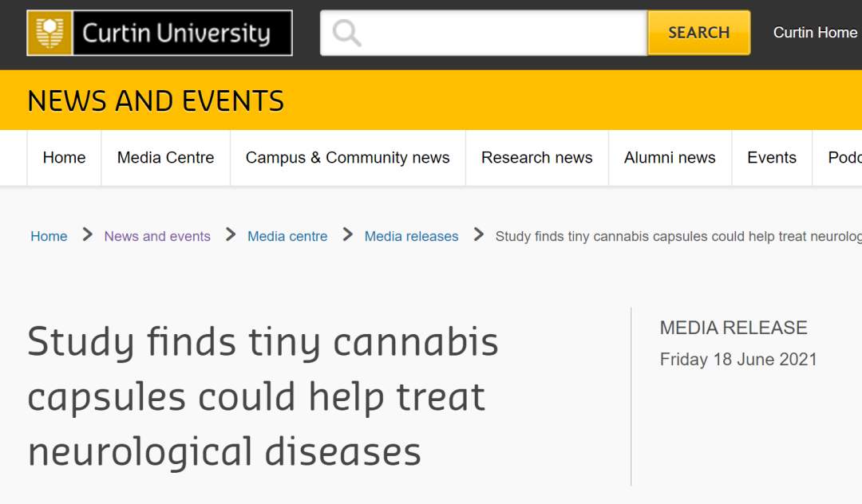Image resolution: width=862 pixels, height=504 pixels.
Task: Visit Media centre via breadcrumb trail
Action: pyautogui.click(x=287, y=236)
